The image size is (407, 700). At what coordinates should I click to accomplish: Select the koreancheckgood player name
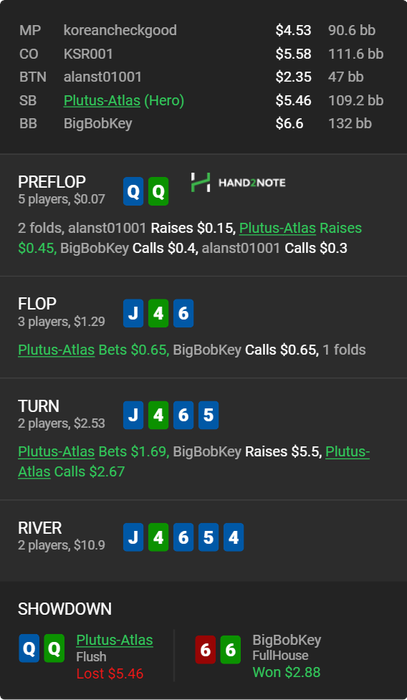[x=120, y=30]
